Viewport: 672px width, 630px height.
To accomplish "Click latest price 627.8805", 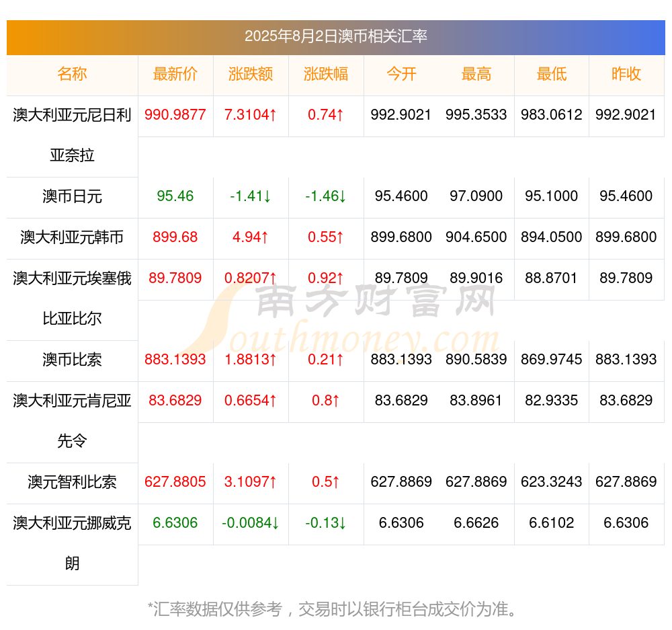I will pos(175,482).
